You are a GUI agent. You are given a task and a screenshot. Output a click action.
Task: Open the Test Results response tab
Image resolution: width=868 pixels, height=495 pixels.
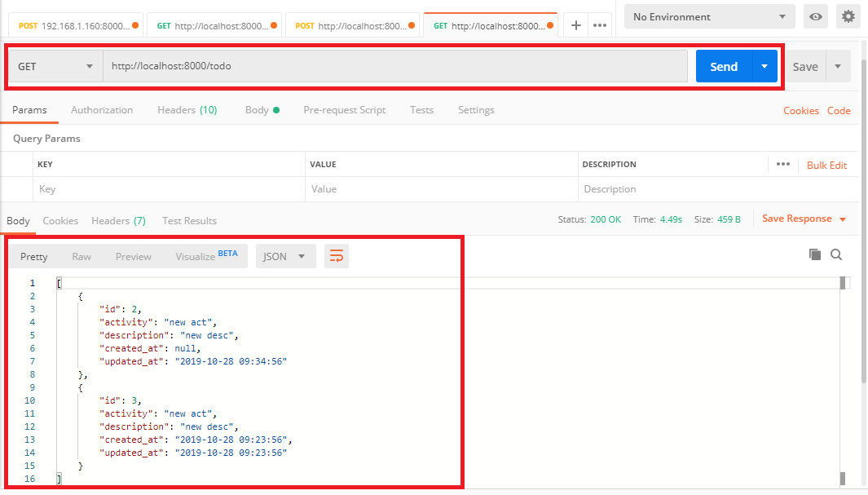point(189,220)
